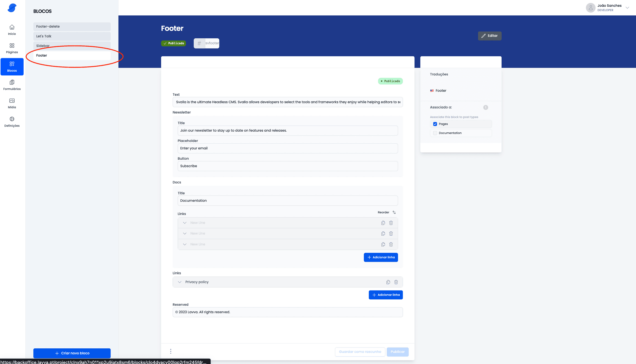Viewport: 636px width, 364px height.
Task: Select the Let's Talk block
Action: coord(72,36)
